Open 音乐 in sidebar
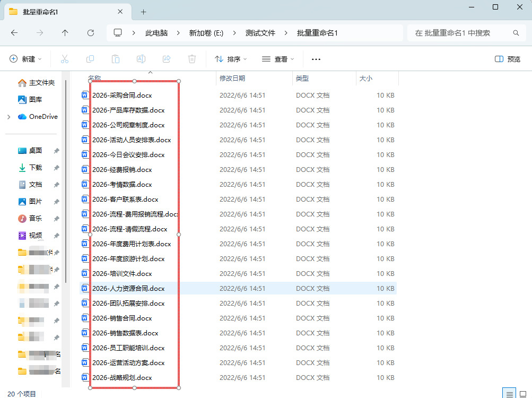 (30, 218)
